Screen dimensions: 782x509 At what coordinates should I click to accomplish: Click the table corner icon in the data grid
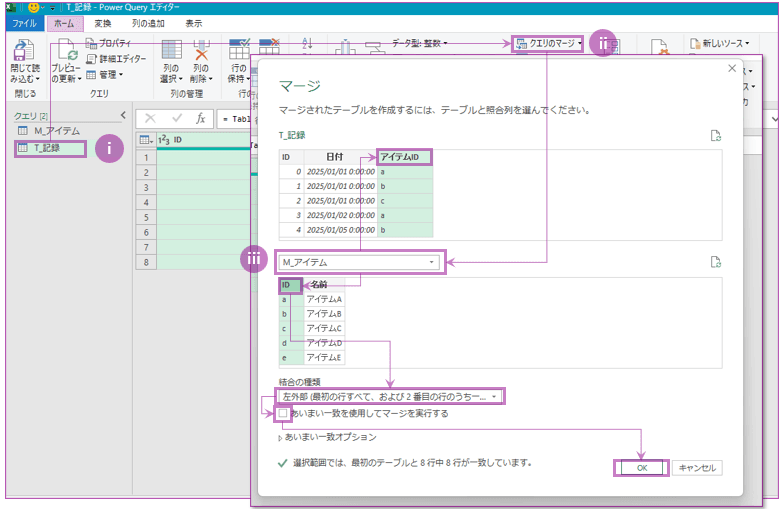[144, 140]
